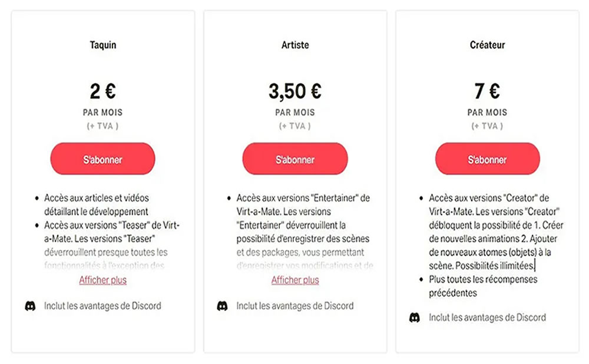This screenshot has width=589, height=364.
Task: Hit S'abonner for the Créateur tier
Action: coord(487,159)
